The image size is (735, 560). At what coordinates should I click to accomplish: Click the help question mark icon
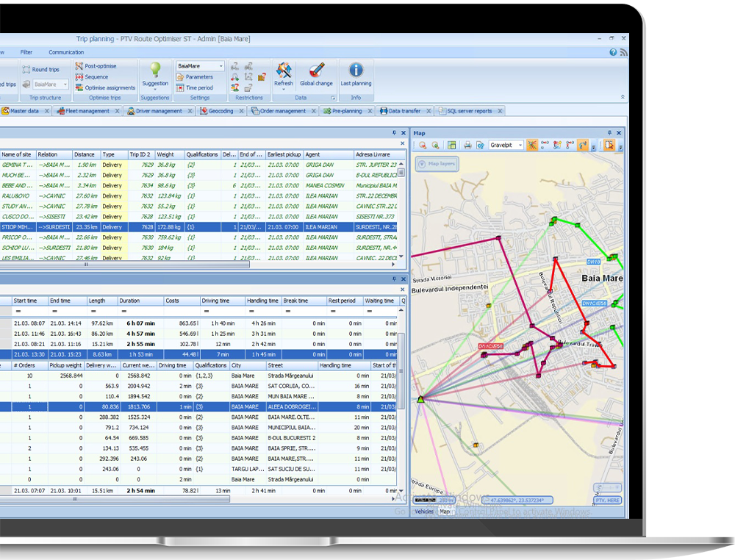tap(613, 52)
